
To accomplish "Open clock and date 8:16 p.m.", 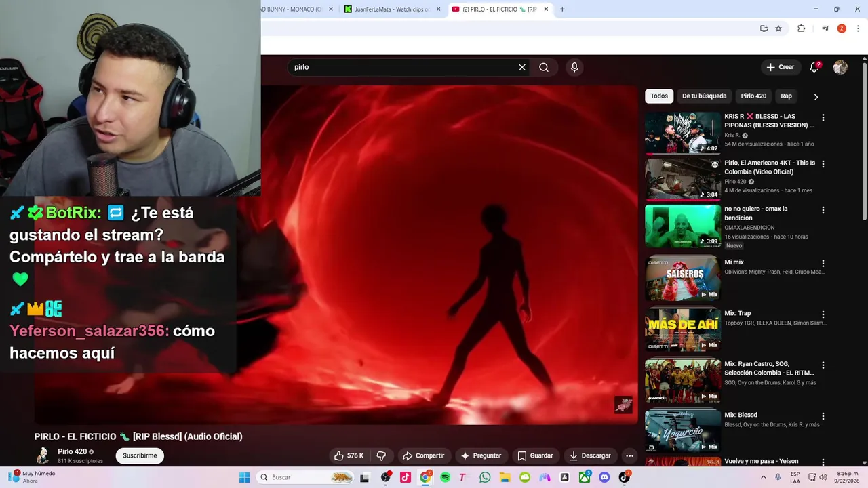I will tap(848, 477).
